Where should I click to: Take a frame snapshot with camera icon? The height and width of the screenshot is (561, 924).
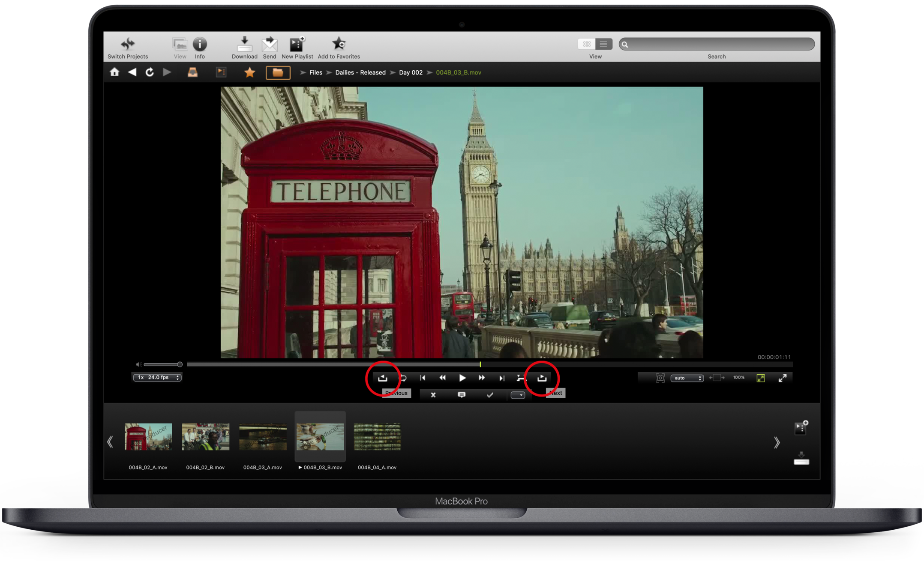point(660,378)
